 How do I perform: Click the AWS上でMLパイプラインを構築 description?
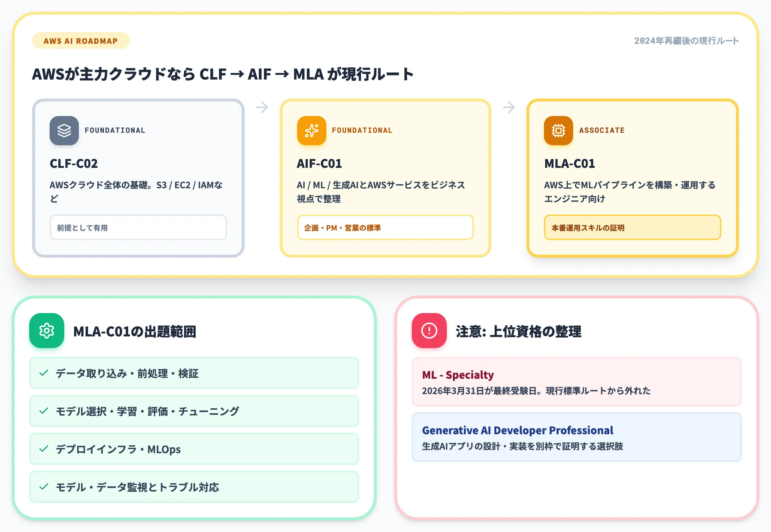[x=630, y=192]
